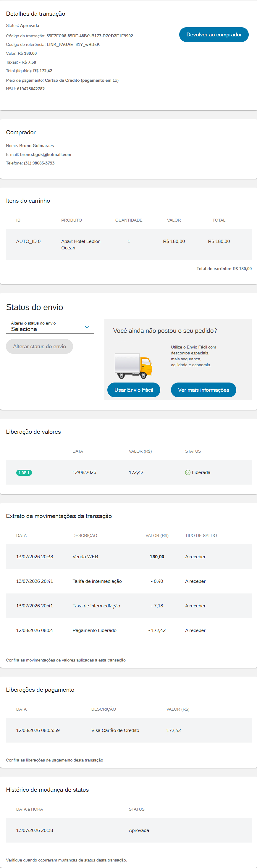Click the Taxa de intermediação row
This screenshot has height=868, width=257.
click(129, 606)
